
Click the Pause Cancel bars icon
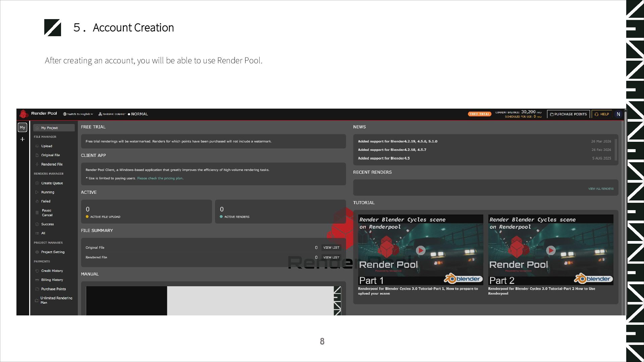tap(37, 213)
